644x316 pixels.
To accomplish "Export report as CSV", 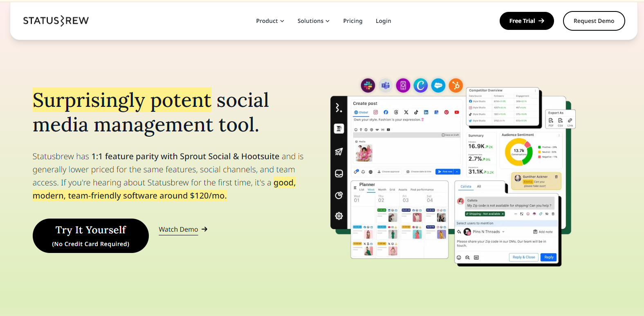I will (x=560, y=122).
